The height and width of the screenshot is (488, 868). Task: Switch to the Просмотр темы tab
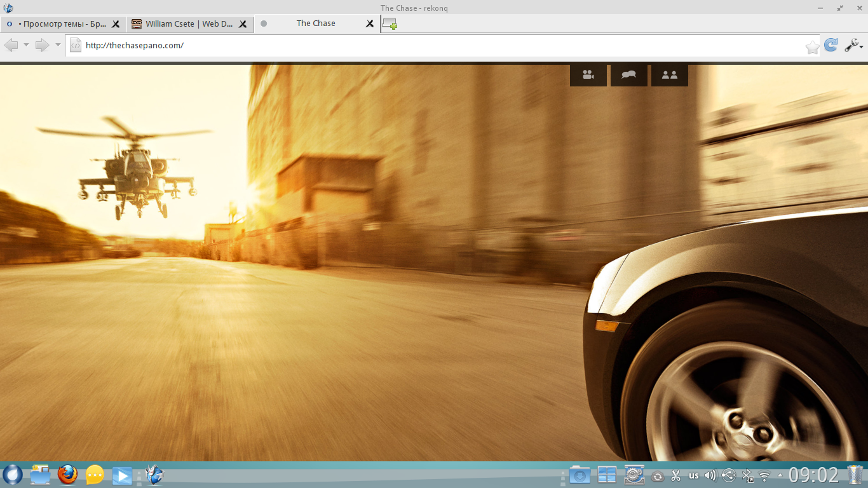click(x=57, y=24)
